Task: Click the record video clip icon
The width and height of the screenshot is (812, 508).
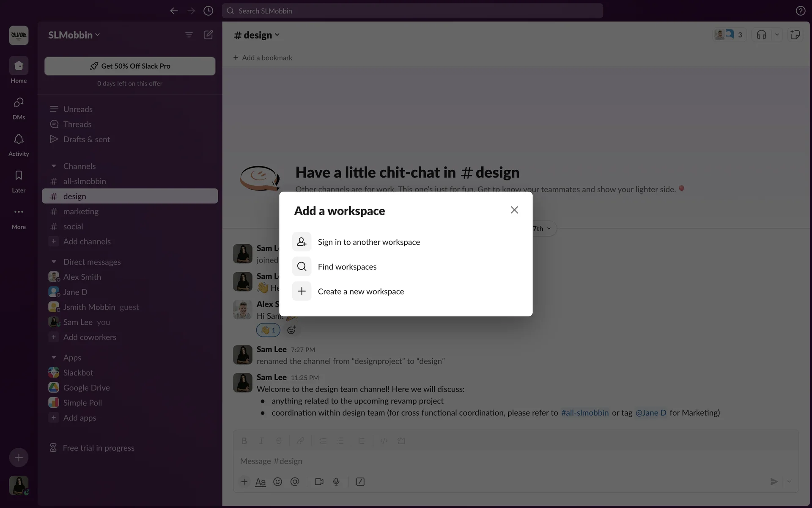Action: click(x=319, y=482)
